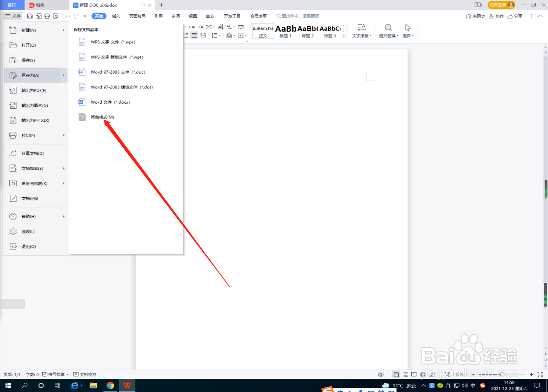Open the 审阅 ribbon tab
548x392 pixels.
pyautogui.click(x=176, y=16)
